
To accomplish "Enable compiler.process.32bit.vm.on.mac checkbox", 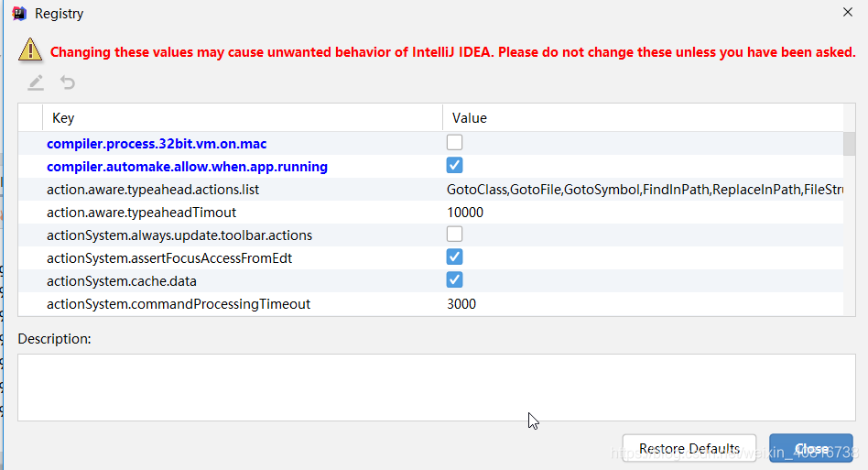I will (x=454, y=143).
